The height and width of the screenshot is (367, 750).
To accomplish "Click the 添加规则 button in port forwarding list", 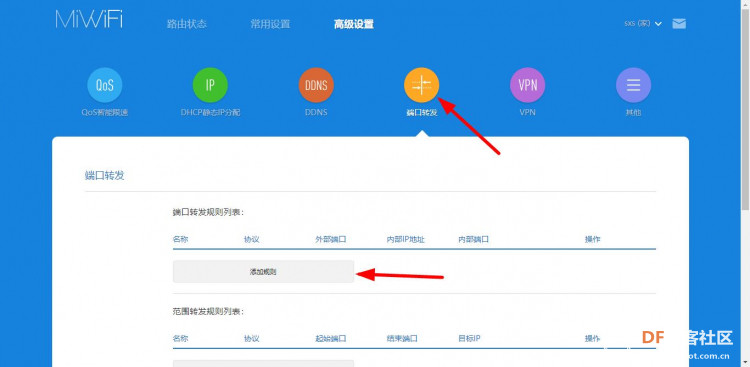I will tap(263, 272).
